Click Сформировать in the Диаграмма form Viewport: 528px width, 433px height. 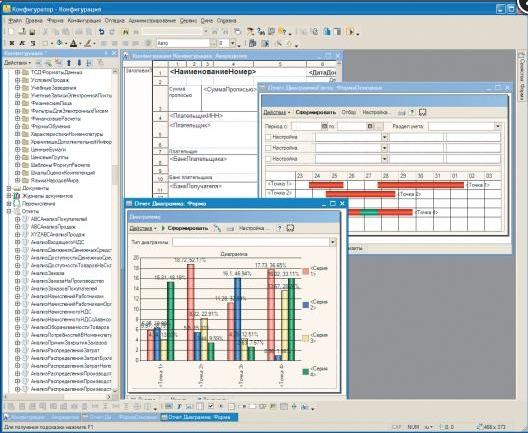point(188,228)
